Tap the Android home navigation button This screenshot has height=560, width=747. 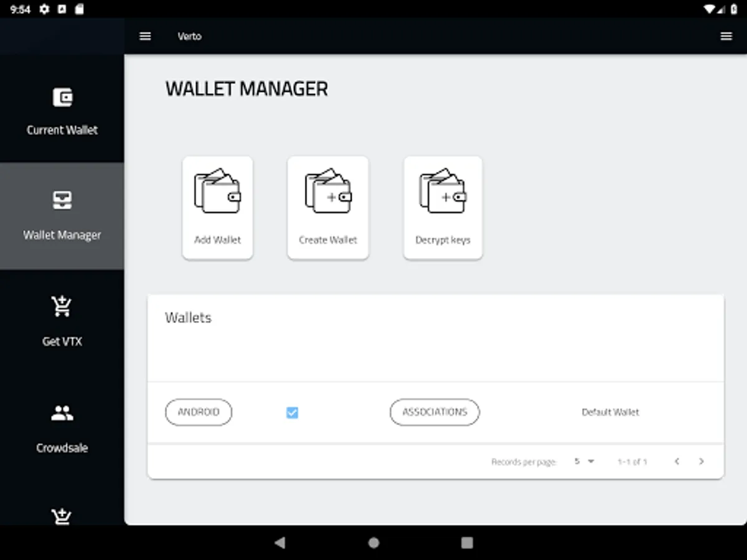(374, 543)
